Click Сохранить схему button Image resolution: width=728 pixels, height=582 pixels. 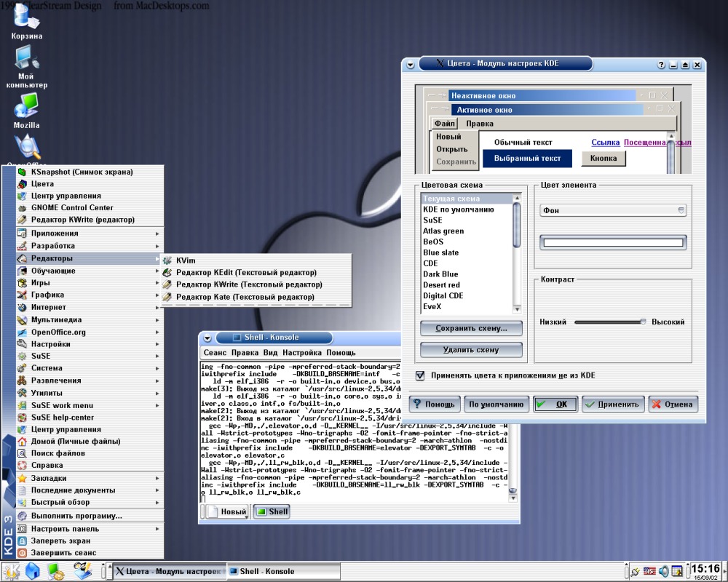click(471, 328)
